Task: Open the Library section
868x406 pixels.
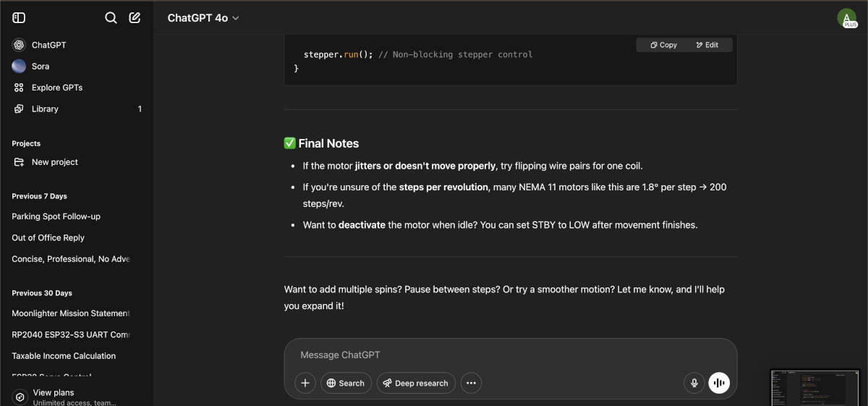Action: (x=77, y=109)
